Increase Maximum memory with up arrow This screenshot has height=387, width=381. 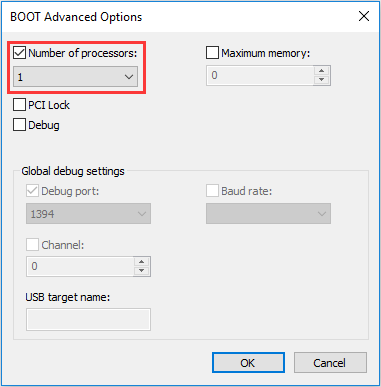321,71
